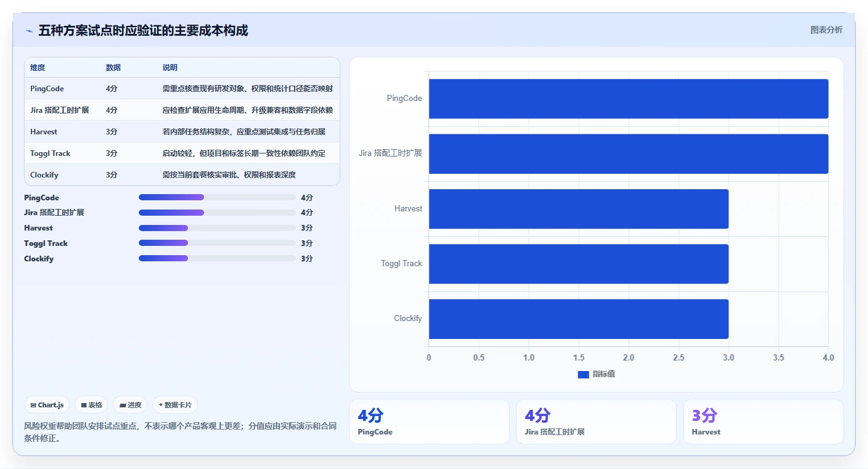868x469 pixels.
Task: Click the PingCode bar in the chart
Action: pyautogui.click(x=628, y=99)
